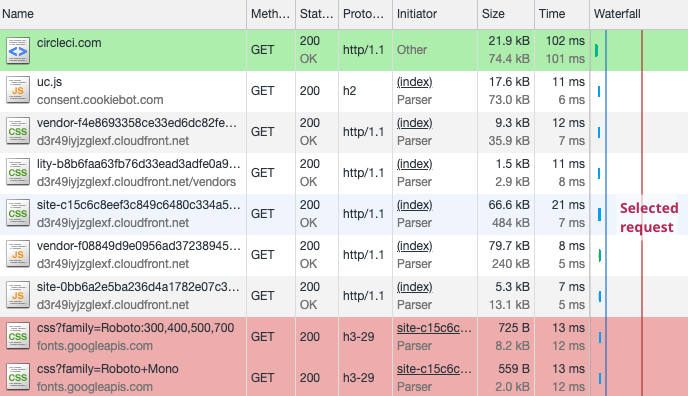Click the consent.cookiebot.com domain text
688x396 pixels.
point(100,100)
